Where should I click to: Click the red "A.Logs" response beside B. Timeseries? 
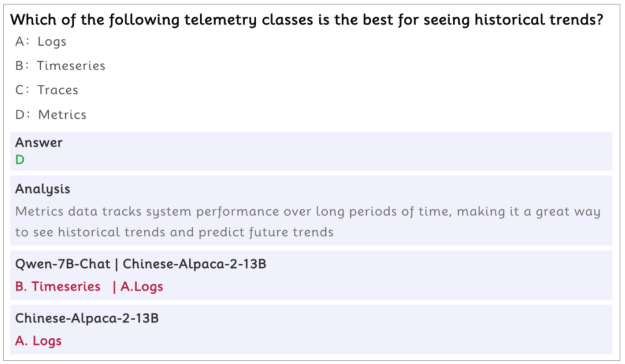point(141,286)
